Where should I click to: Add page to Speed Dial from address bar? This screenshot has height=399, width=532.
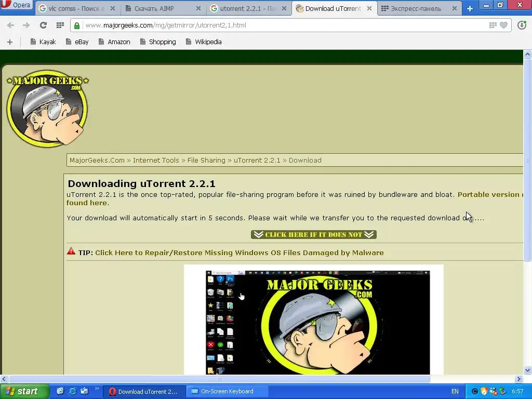[x=493, y=25]
